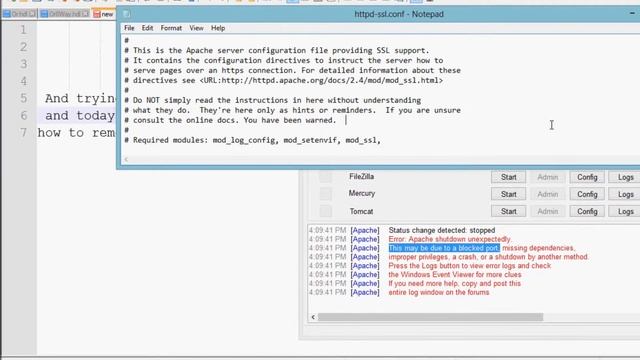Start the Tomcat module

pyautogui.click(x=509, y=211)
